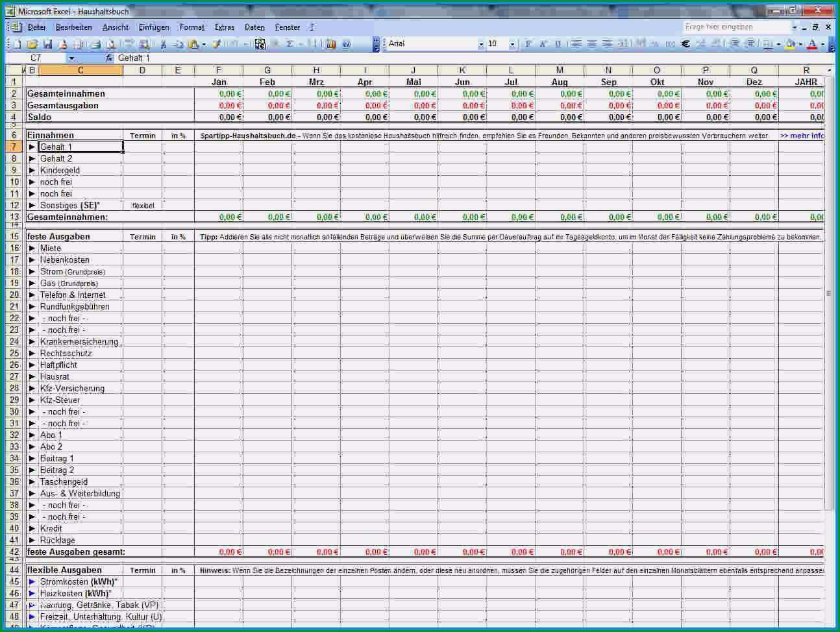Decrease indent in the formatting toolbar

coord(734,44)
